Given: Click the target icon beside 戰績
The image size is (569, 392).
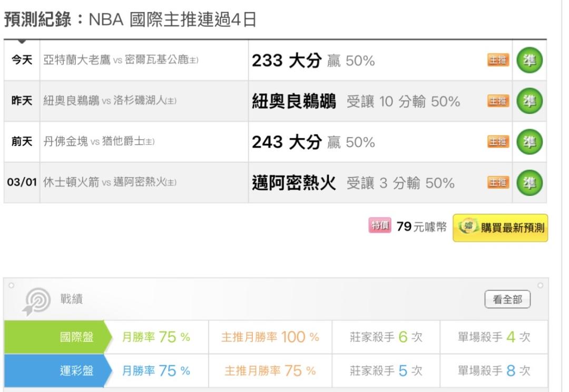Looking at the screenshot, I should (36, 301).
